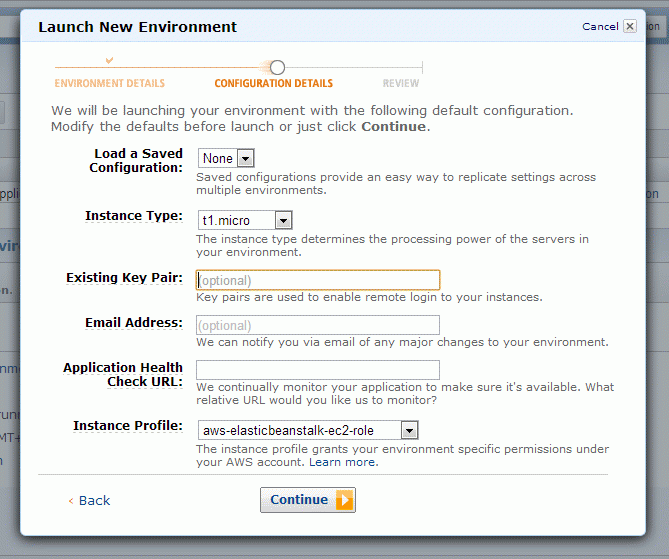Click the X close icon beside Cancel
Image resolution: width=669 pixels, height=559 pixels.
pos(630,26)
